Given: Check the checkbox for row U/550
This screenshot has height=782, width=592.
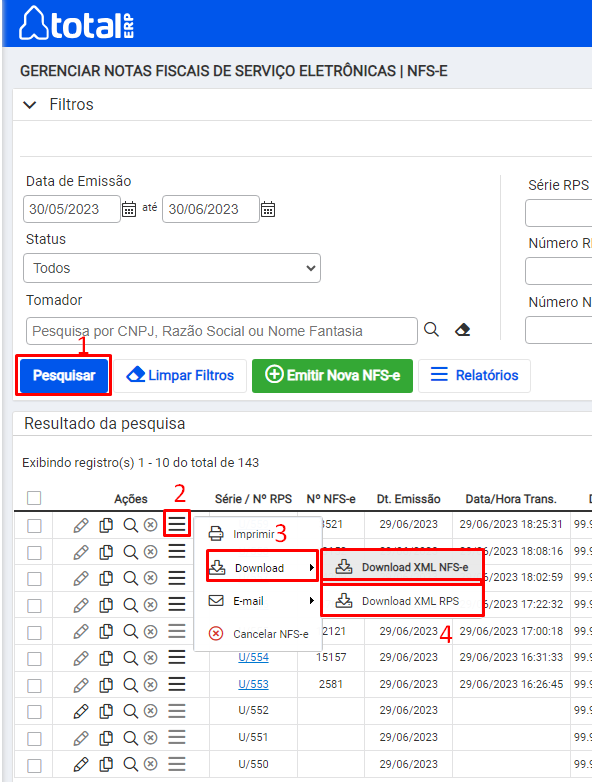Looking at the screenshot, I should [x=34, y=766].
